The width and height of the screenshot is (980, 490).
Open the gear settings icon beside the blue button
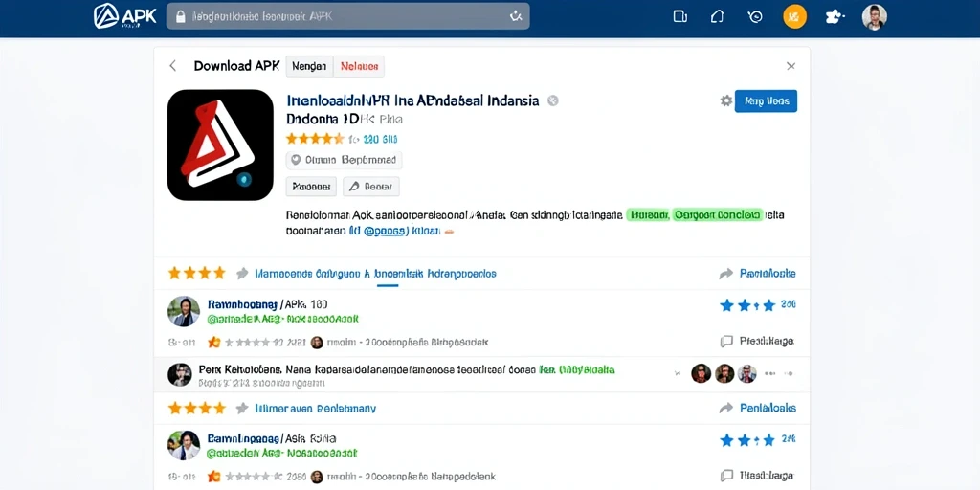[725, 100]
